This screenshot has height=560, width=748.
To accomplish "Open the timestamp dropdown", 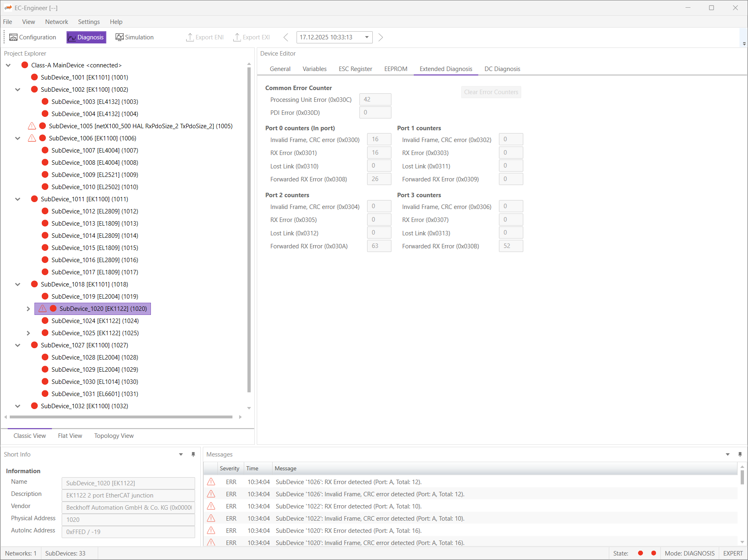I will click(366, 37).
